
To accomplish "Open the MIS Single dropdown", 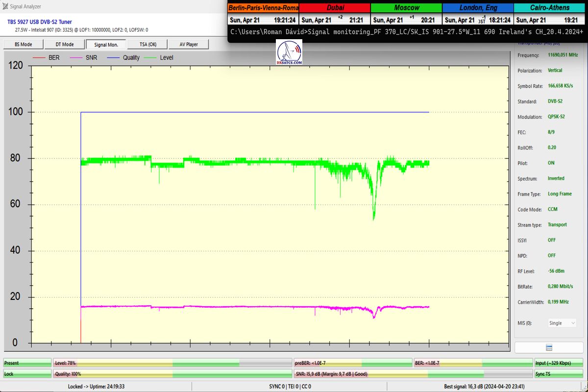I will pos(562,323).
